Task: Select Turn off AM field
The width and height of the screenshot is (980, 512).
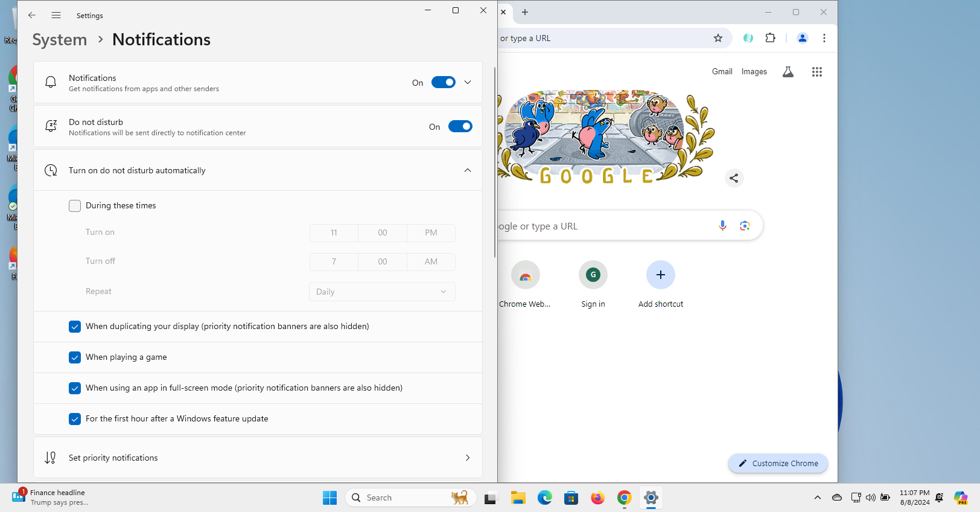Action: tap(431, 261)
